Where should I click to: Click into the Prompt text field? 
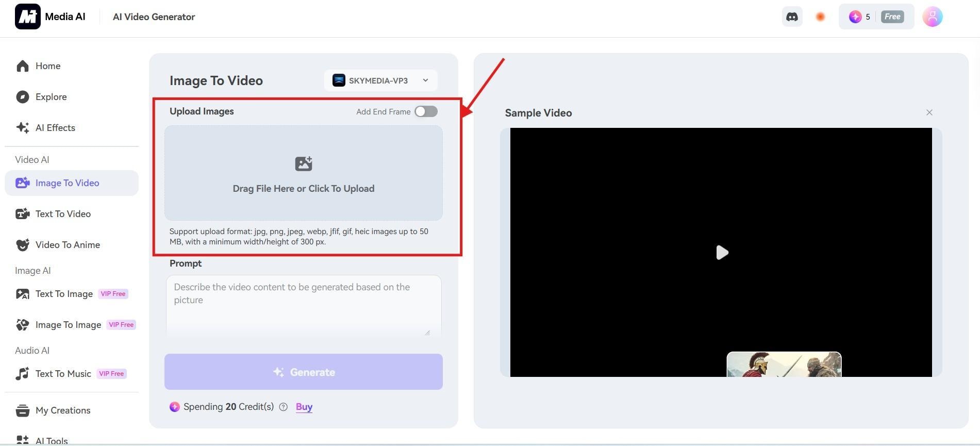click(304, 306)
